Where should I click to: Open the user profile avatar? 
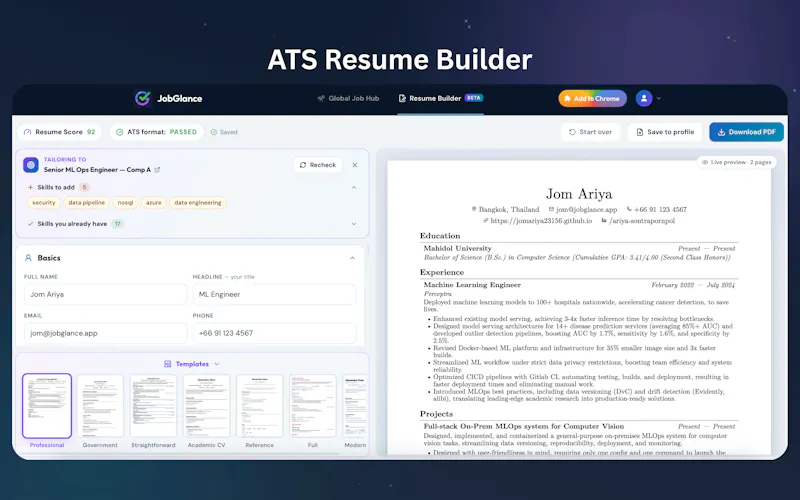point(644,98)
